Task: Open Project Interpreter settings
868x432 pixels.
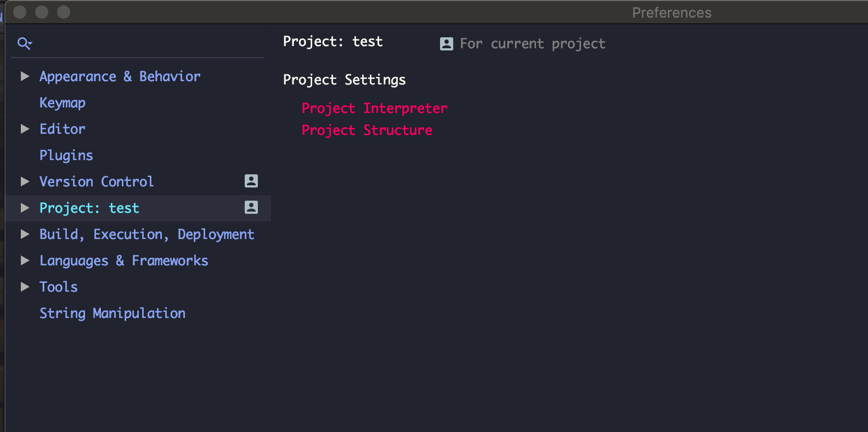Action: click(374, 108)
